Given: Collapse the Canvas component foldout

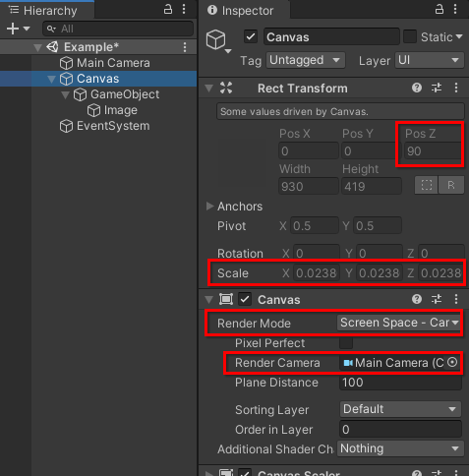Looking at the screenshot, I should click(x=208, y=300).
